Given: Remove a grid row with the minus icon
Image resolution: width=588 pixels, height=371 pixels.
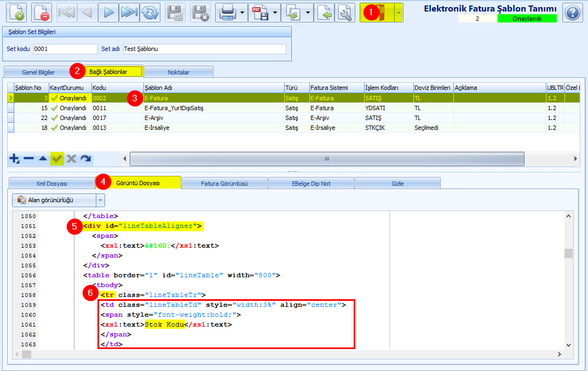Looking at the screenshot, I should pyautogui.click(x=28, y=158).
